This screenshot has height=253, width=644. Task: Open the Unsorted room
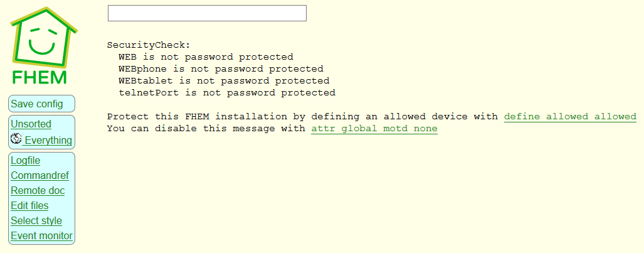[x=31, y=124]
